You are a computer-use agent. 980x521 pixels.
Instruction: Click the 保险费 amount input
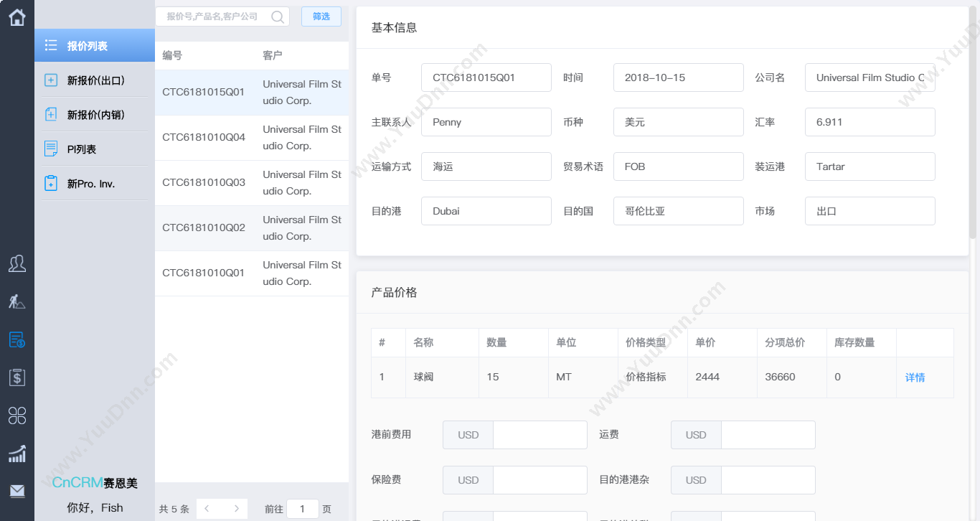pyautogui.click(x=540, y=480)
